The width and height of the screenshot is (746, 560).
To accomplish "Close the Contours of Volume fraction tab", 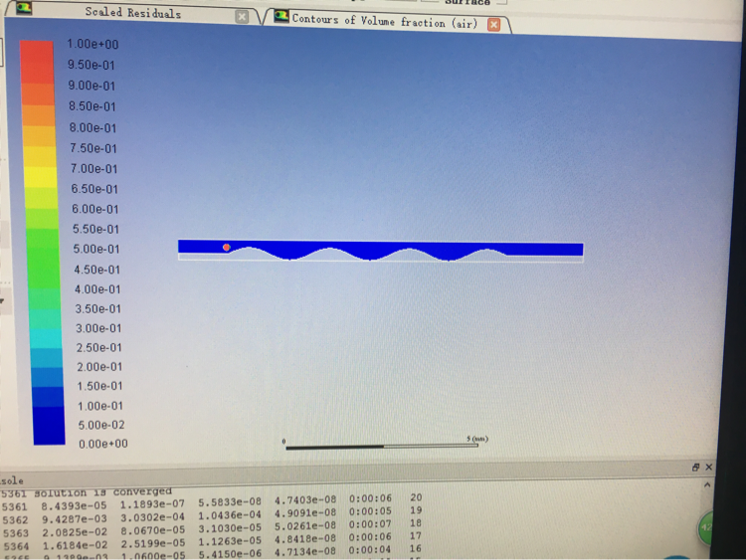I will point(493,25).
